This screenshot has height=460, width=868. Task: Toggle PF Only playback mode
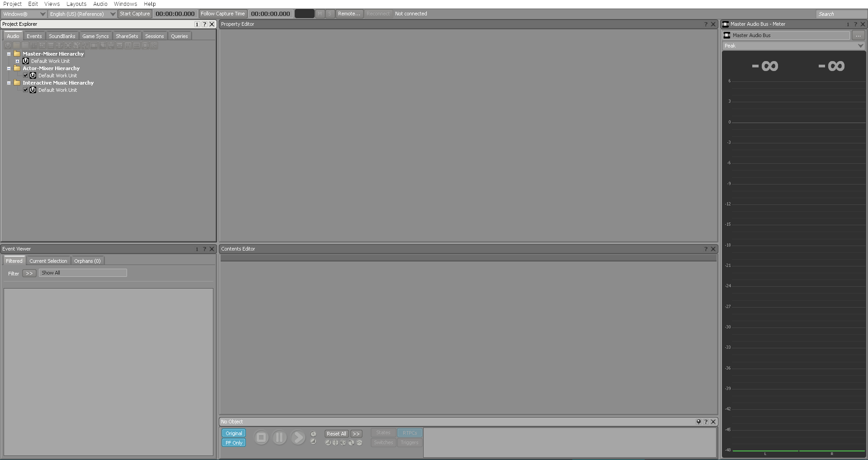coord(233,443)
